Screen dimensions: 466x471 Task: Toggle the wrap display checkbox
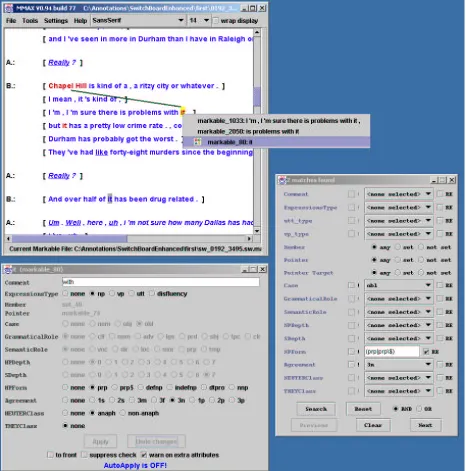[216, 21]
